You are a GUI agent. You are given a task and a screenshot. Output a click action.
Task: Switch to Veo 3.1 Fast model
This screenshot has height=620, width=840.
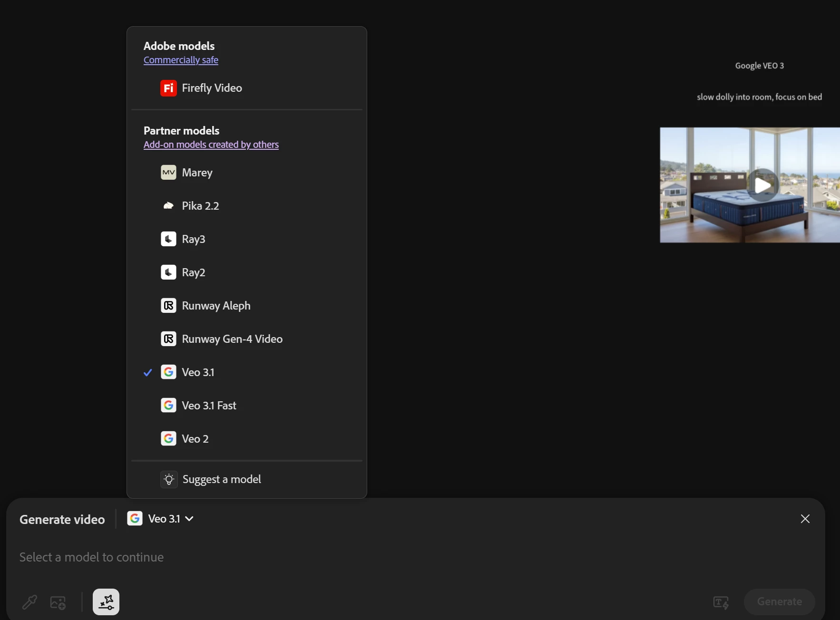[x=246, y=406]
